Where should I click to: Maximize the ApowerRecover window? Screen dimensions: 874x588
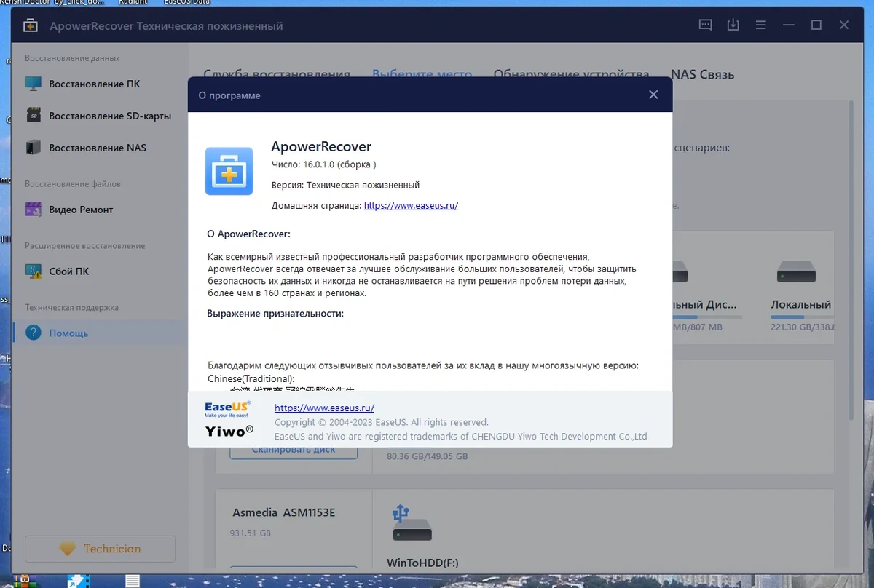tap(816, 25)
